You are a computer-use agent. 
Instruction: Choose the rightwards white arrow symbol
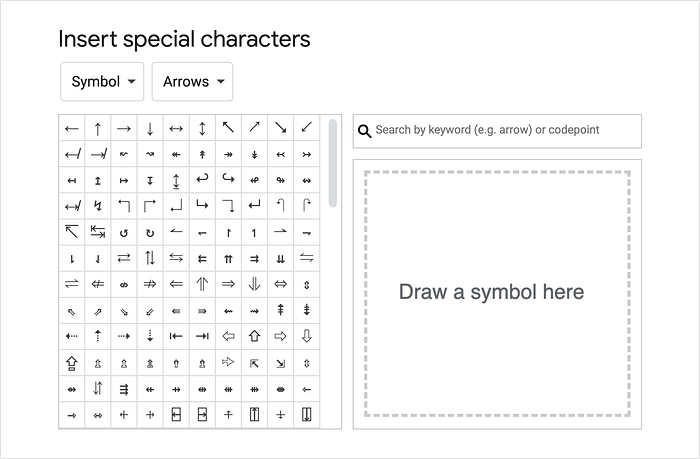[x=281, y=337]
